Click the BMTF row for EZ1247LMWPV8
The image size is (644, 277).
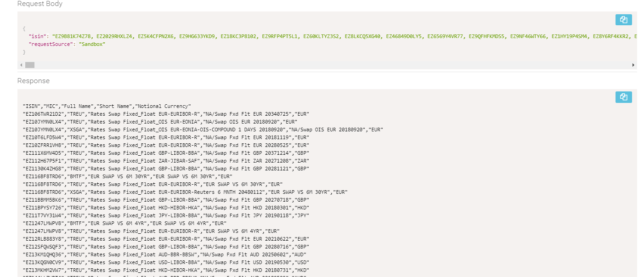[124, 223]
